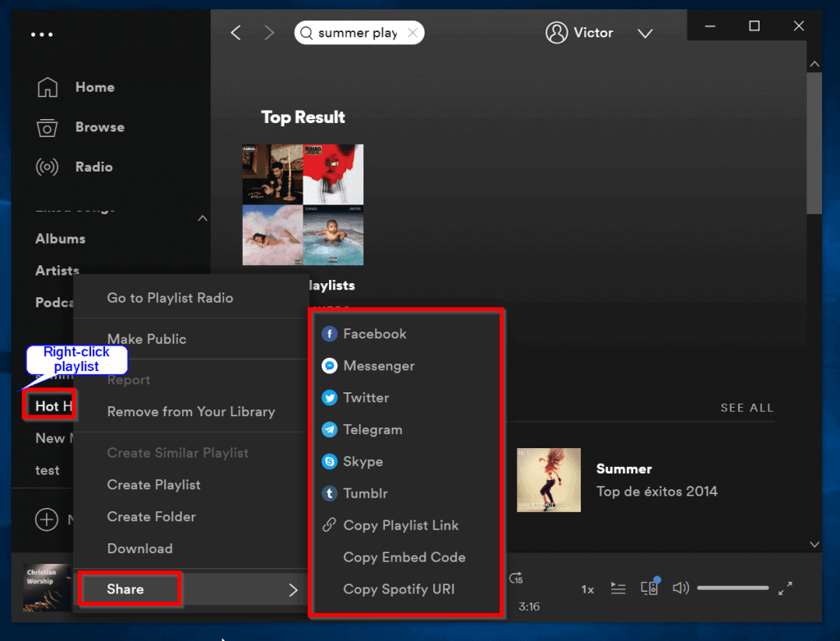Click the Messenger share icon
The width and height of the screenshot is (840, 641).
[x=330, y=365]
